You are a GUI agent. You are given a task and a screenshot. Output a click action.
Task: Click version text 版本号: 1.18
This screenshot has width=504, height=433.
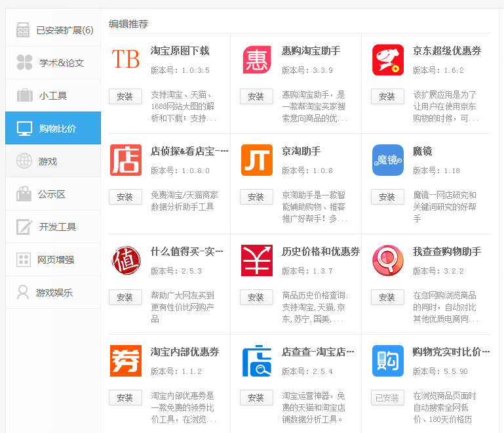pos(436,171)
